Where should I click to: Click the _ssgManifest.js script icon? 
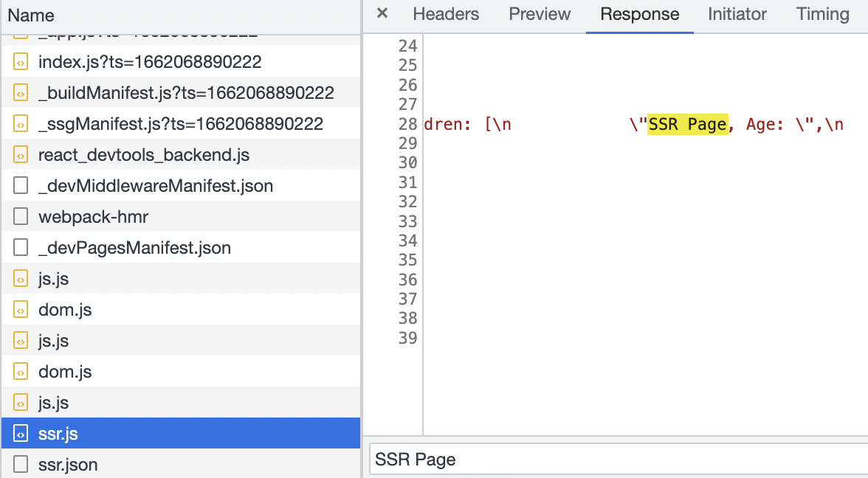[21, 124]
